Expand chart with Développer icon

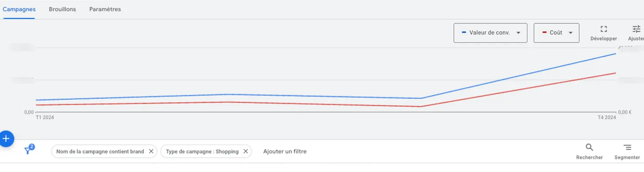click(603, 29)
